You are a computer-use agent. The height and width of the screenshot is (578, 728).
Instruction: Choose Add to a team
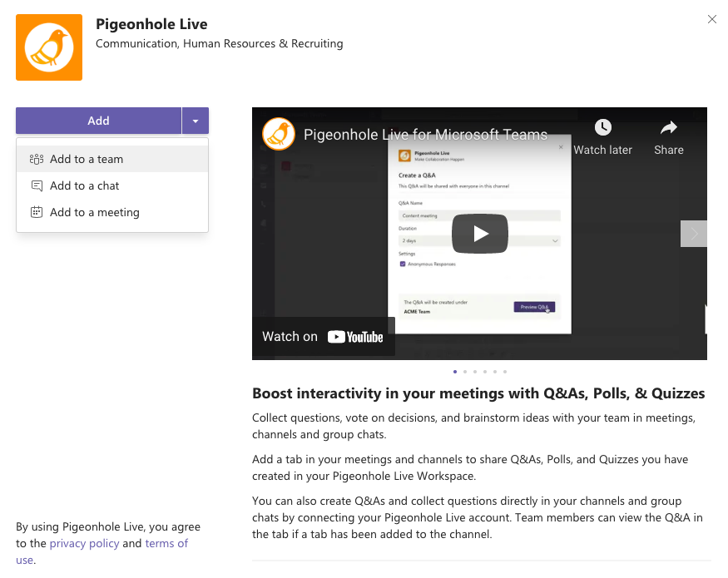pyautogui.click(x=112, y=159)
